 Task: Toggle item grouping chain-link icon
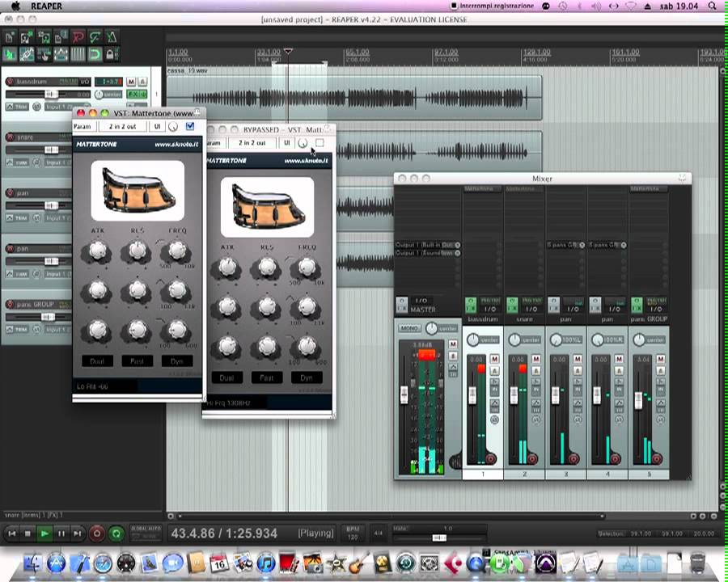tap(27, 55)
